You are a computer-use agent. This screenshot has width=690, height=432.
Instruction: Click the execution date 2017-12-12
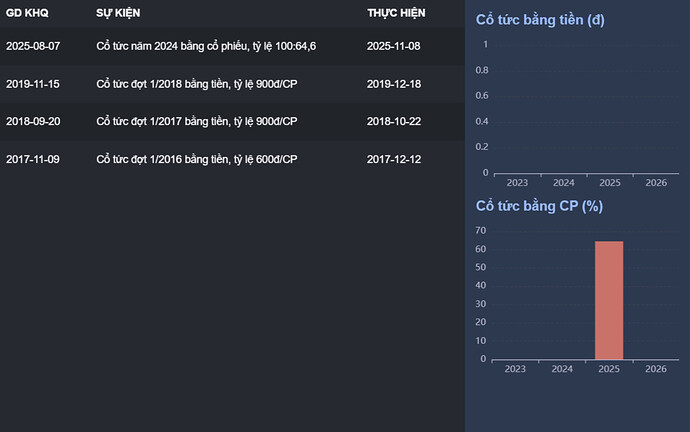point(394,159)
